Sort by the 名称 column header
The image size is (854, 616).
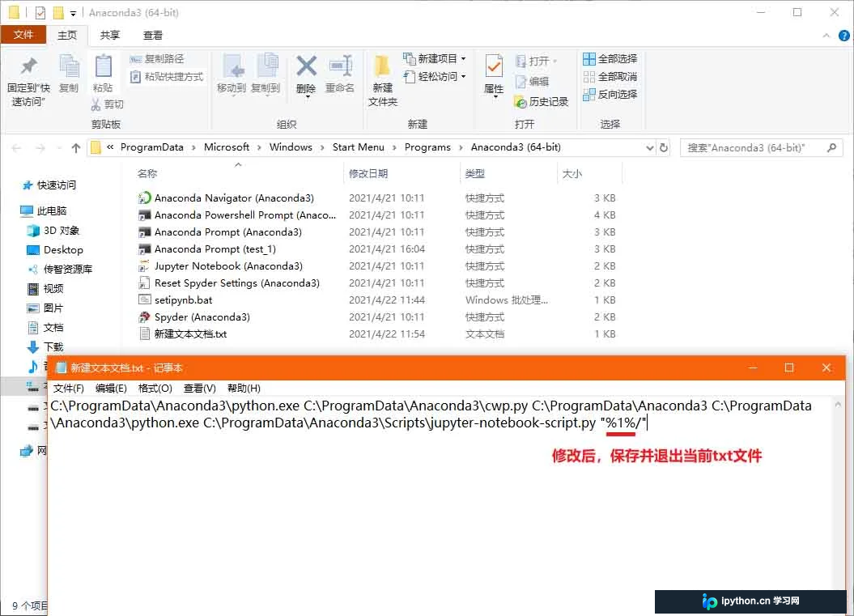click(x=147, y=174)
